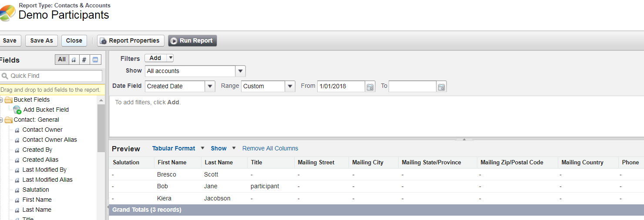Filter fields to number type with # icon
644x220 pixels.
[x=84, y=60]
